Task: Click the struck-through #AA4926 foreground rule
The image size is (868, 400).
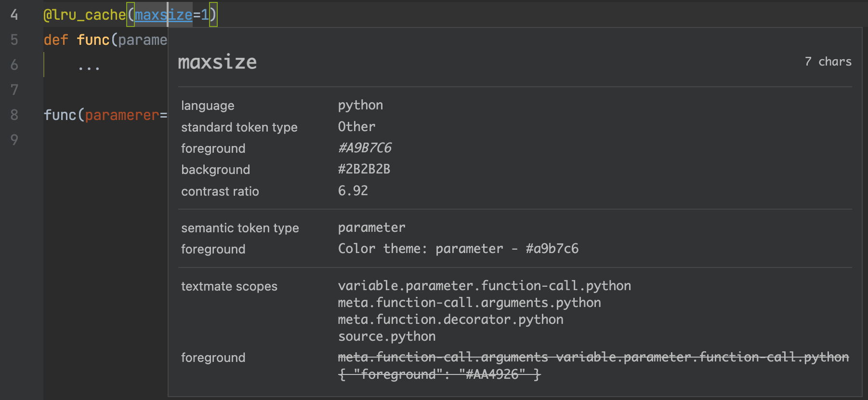Action: [x=439, y=374]
